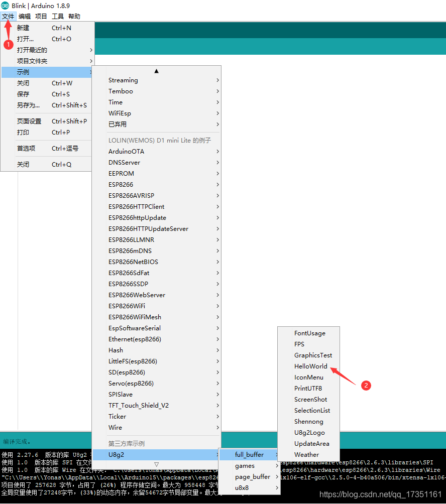Expand the page_buffer submenu under U8g2
446x504 pixels.
tap(249, 477)
